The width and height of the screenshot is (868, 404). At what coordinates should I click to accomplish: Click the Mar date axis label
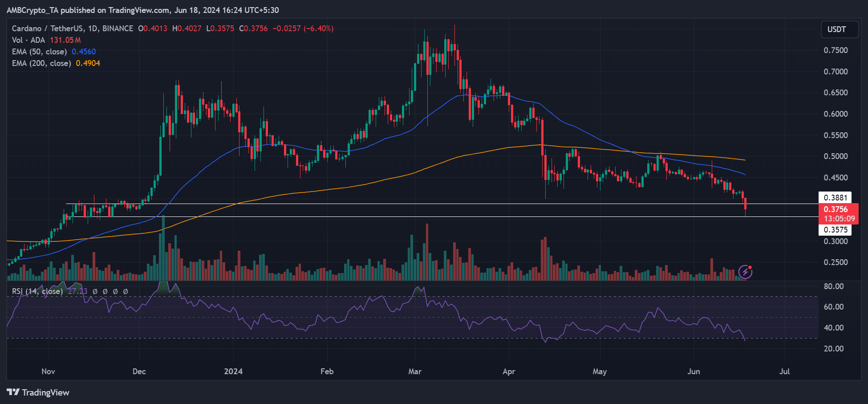415,371
